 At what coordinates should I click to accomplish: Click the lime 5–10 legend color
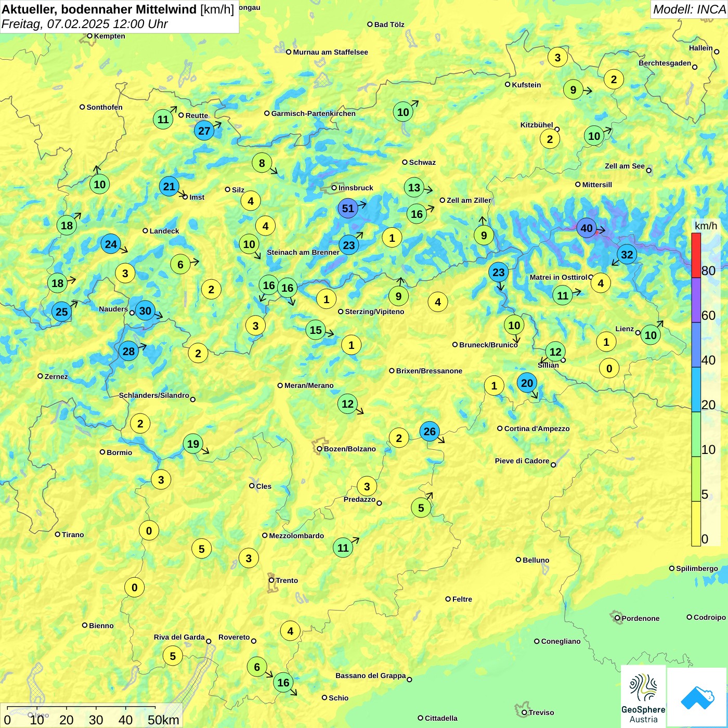(696, 479)
